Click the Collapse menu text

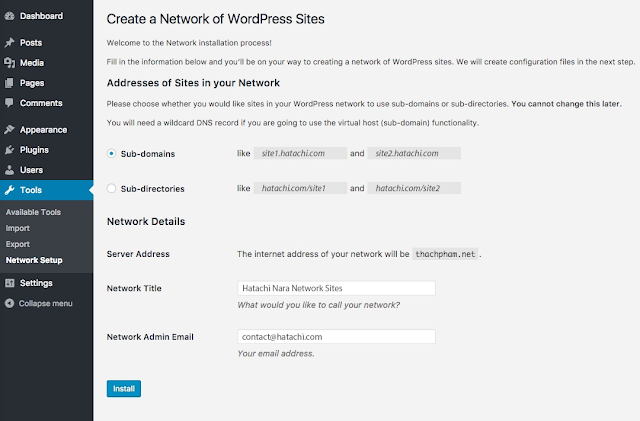tap(45, 303)
